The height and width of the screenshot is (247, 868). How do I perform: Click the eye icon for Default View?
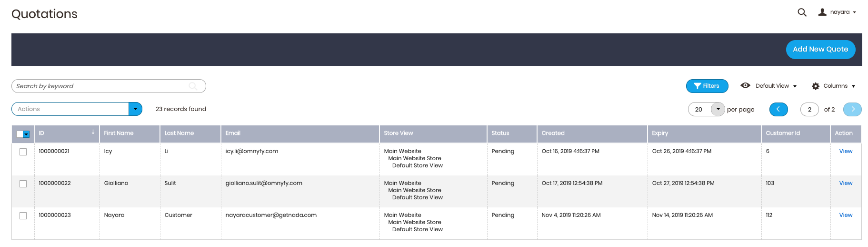coord(745,86)
